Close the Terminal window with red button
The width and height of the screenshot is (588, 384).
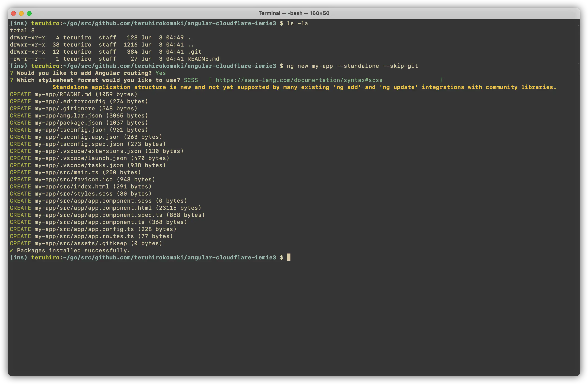pos(14,13)
